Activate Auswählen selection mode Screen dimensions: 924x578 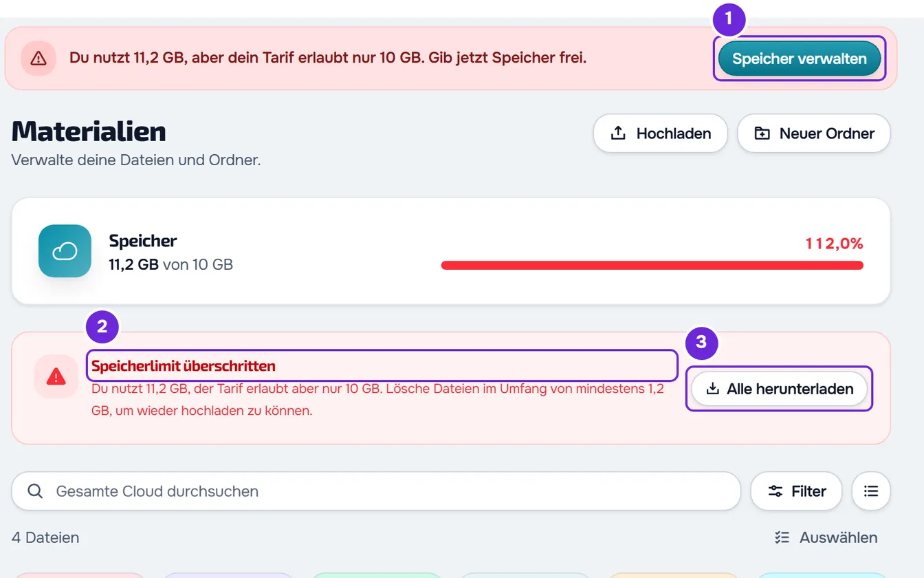pyautogui.click(x=826, y=537)
